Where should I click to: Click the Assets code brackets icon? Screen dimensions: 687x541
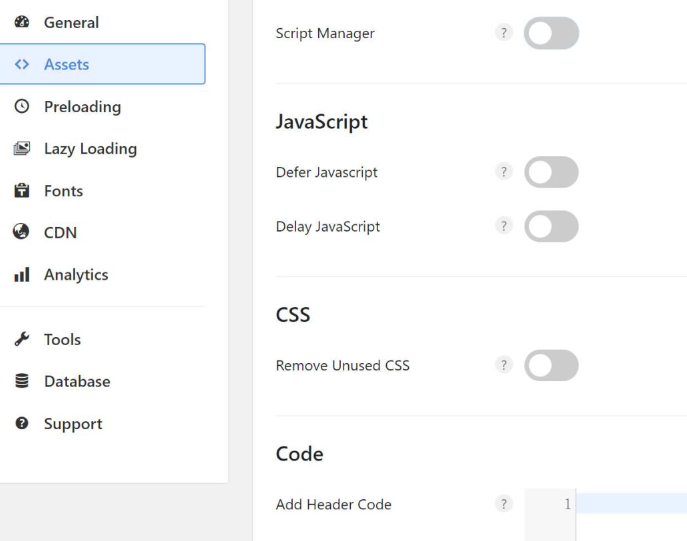click(21, 64)
